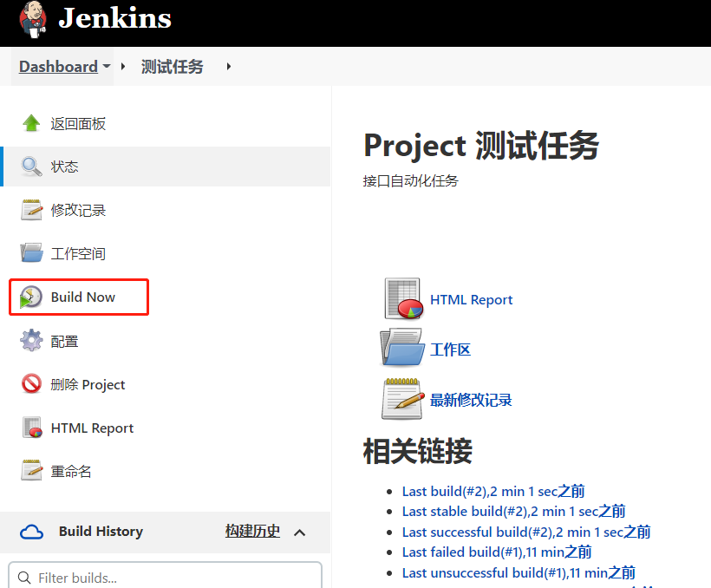Focus the Filter builds input field
The width and height of the screenshot is (711, 588).
pos(165,577)
